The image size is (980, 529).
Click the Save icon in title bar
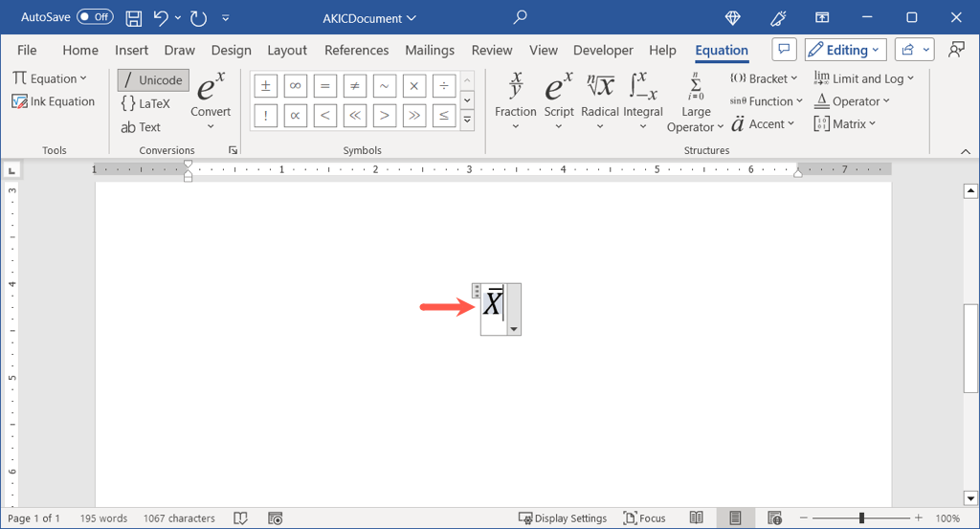pyautogui.click(x=133, y=19)
